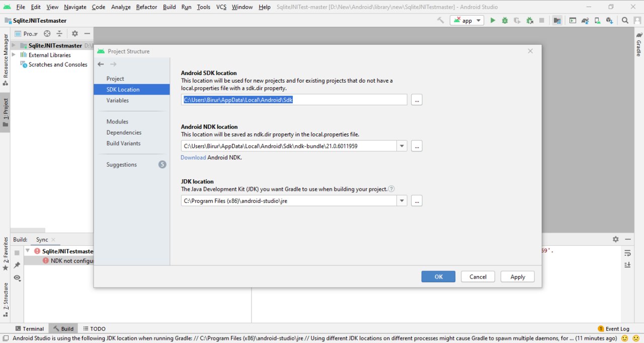Go back using the dialog's left arrow

(101, 64)
